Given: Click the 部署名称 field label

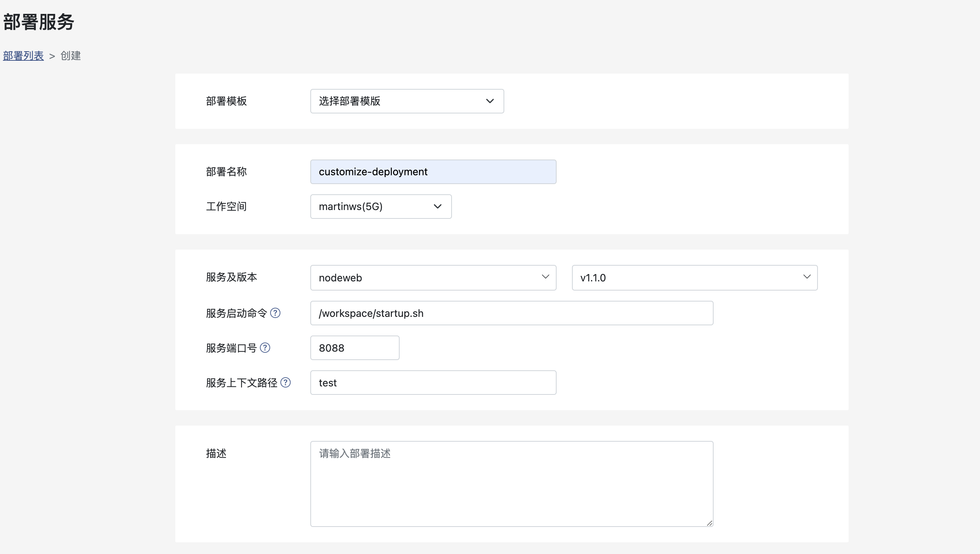Looking at the screenshot, I should [x=227, y=172].
